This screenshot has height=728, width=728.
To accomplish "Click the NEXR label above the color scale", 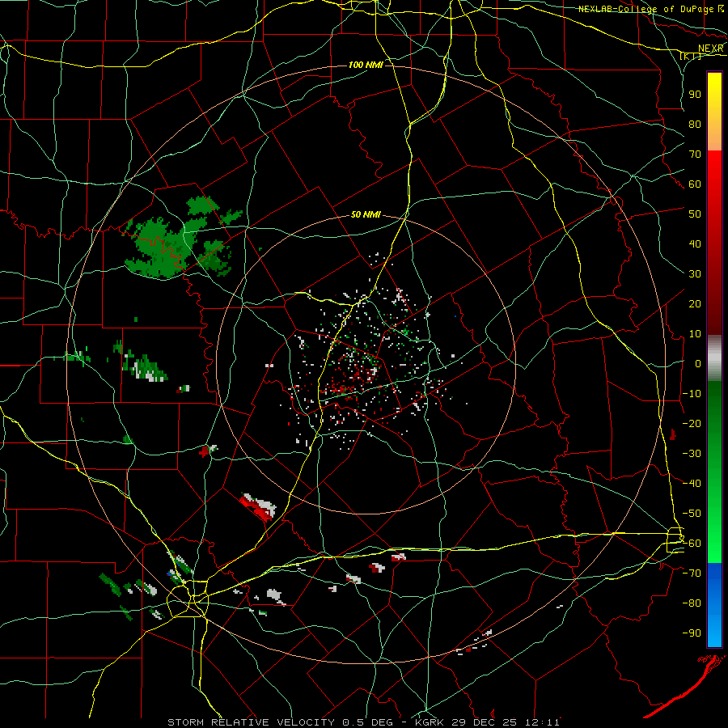I will (711, 49).
